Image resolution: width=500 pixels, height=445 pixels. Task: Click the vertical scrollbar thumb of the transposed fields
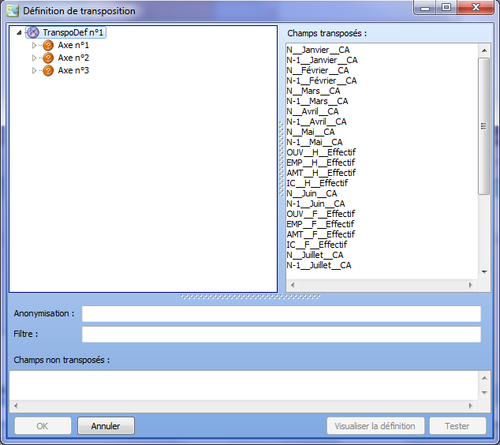484,126
